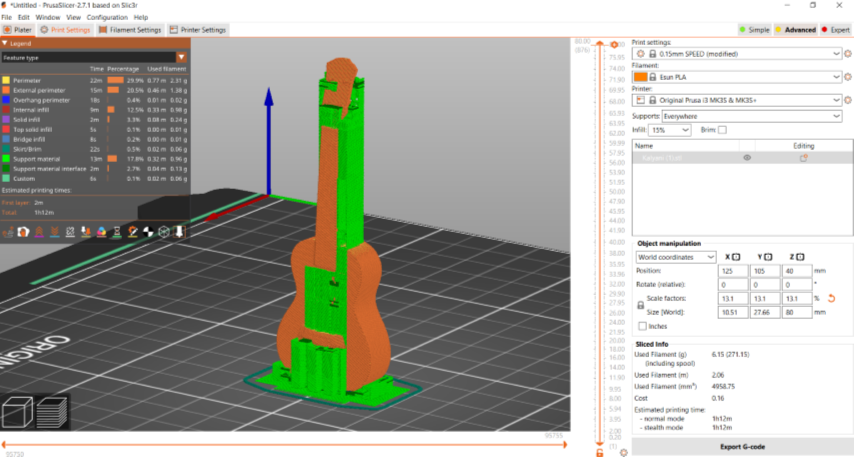Click the Y axis mirror icon
Screen dimensions: 854x457
click(x=768, y=257)
